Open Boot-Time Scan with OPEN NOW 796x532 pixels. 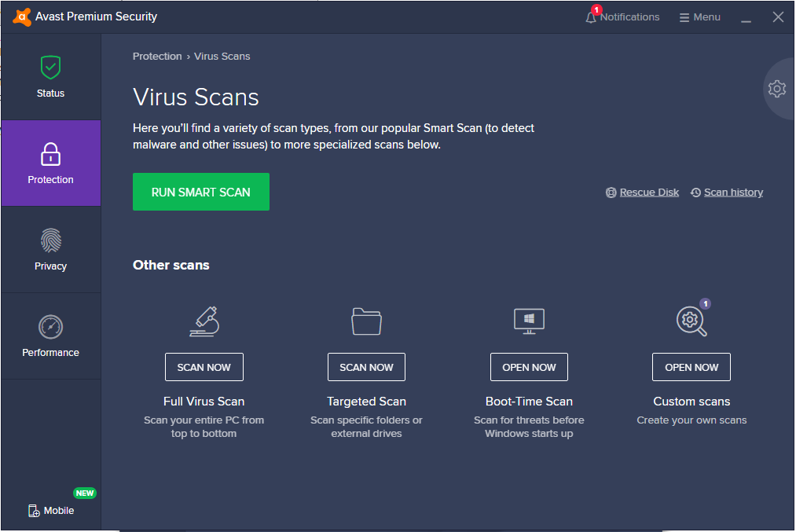529,367
